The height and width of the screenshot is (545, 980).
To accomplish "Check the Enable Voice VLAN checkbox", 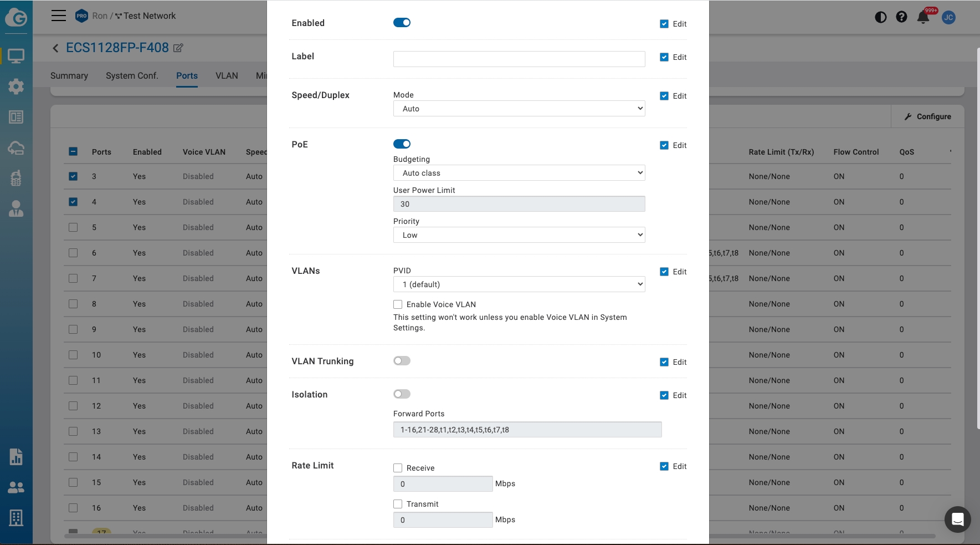I will point(398,304).
